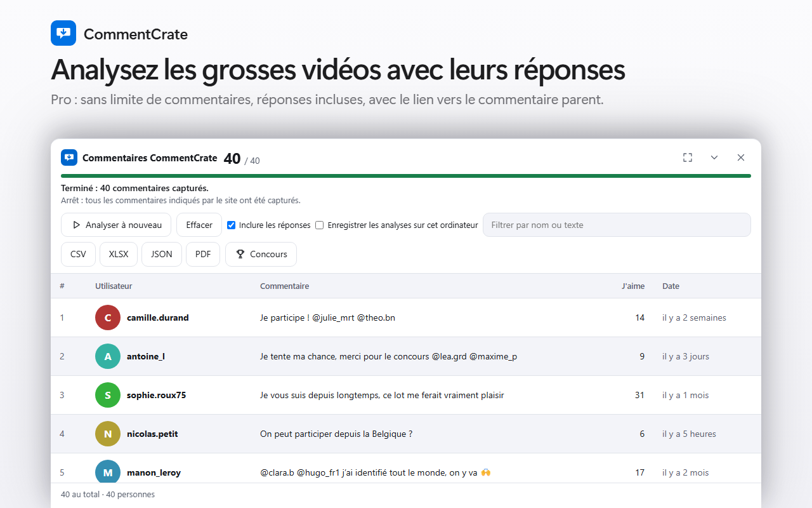Click the Commentaire column header
This screenshot has width=812, height=508.
(284, 286)
